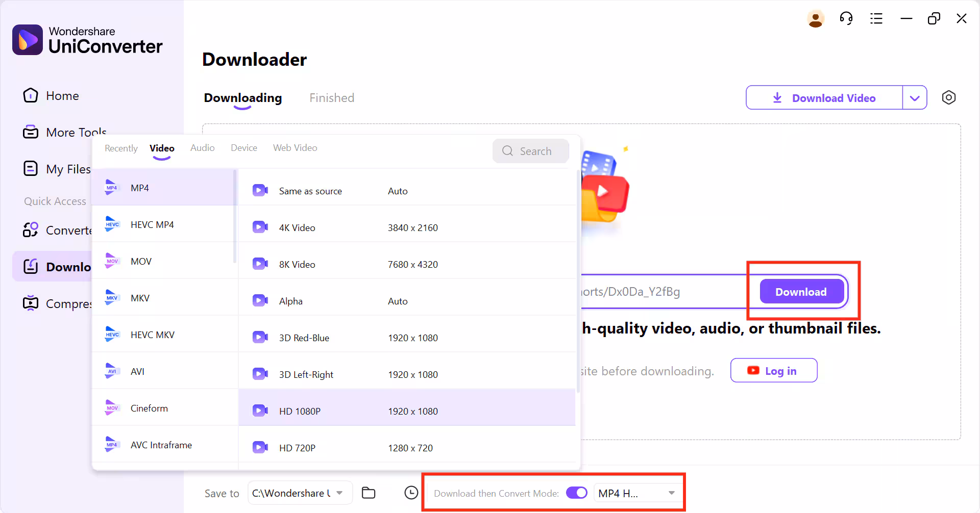
Task: Select the Video format tab
Action: 162,148
